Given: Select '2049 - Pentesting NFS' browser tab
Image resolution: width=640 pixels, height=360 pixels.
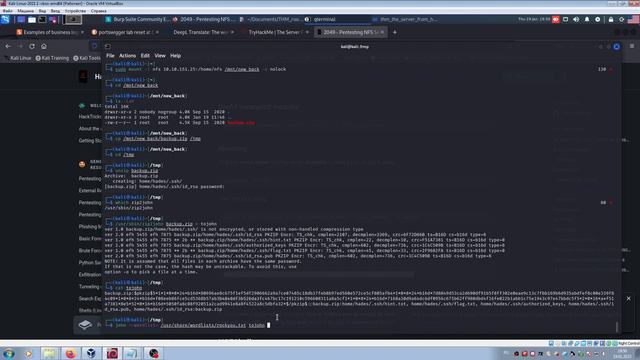Looking at the screenshot, I should [350, 32].
